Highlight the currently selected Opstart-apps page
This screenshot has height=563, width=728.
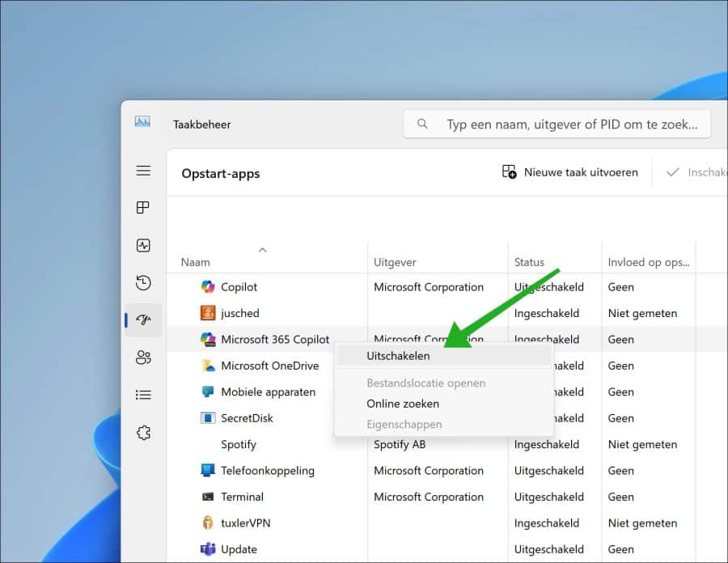143,320
